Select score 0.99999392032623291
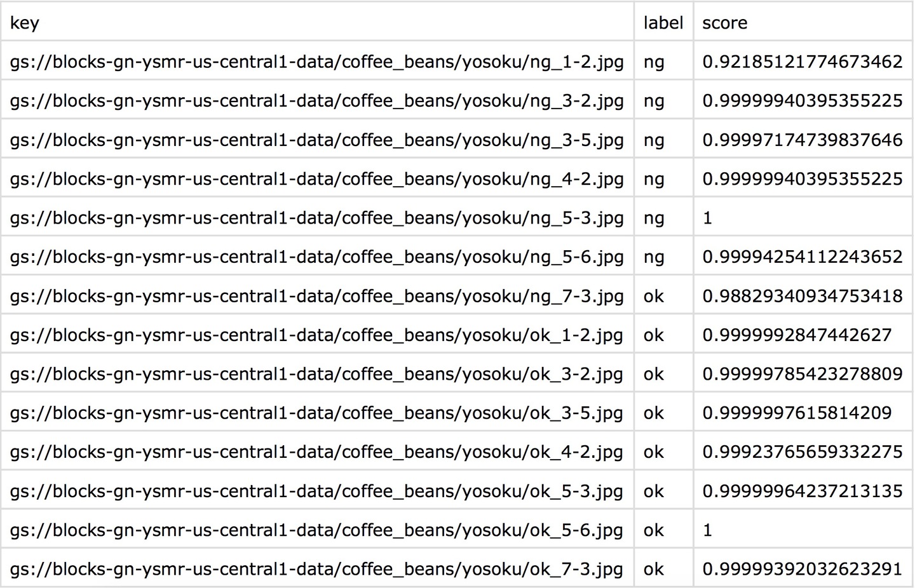915x588 pixels. (x=803, y=569)
